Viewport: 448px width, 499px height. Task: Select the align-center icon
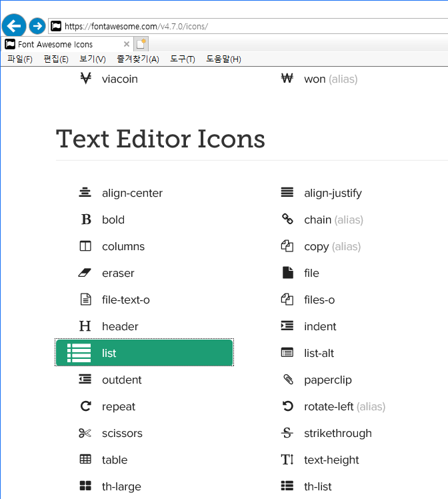85,193
